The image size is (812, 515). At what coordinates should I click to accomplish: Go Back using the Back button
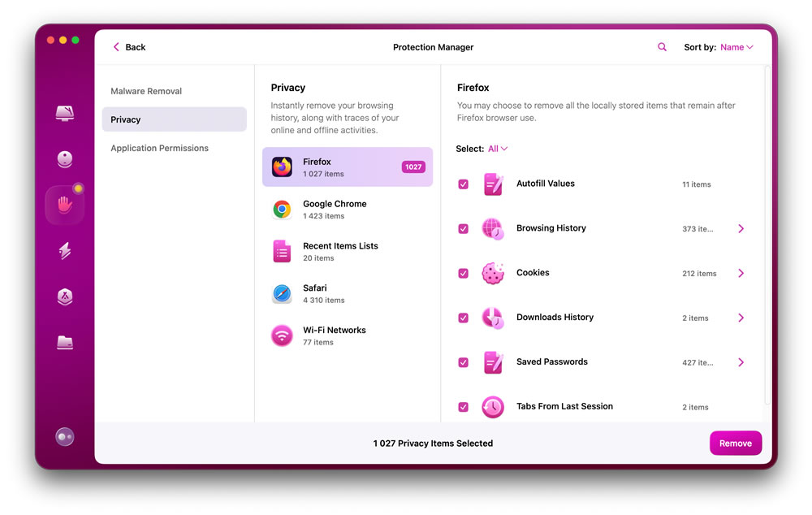[129, 47]
